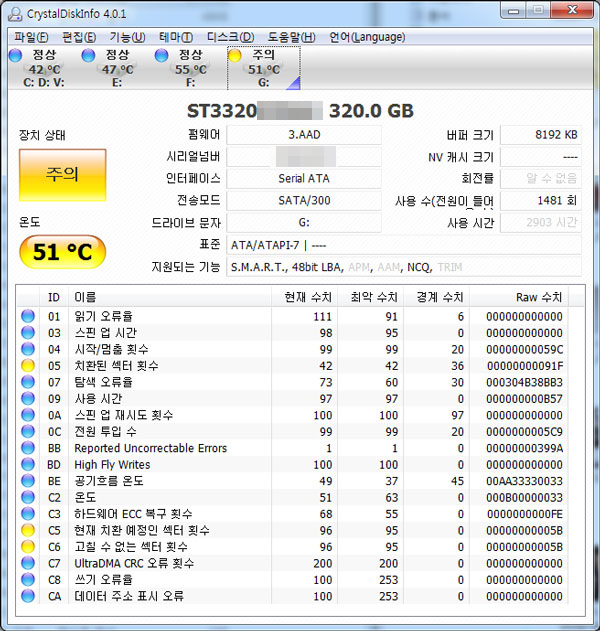Click the 경계 수치 column header
Screen dimensions: 600x631
coord(436,297)
